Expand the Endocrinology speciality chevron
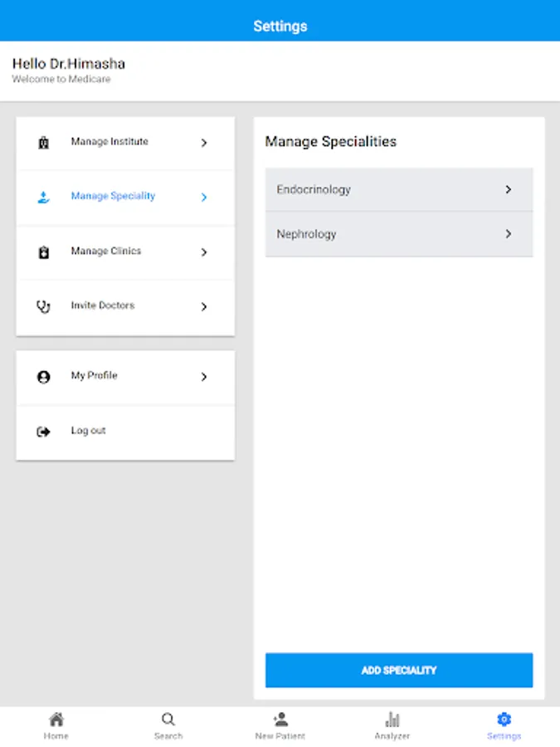This screenshot has height=747, width=560. [509, 190]
